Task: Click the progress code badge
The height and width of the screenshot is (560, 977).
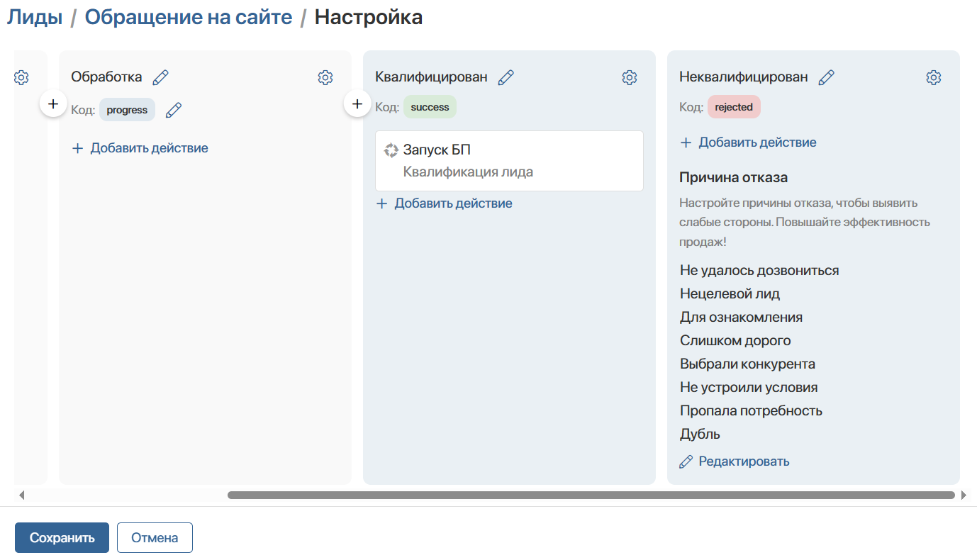Action: [128, 110]
